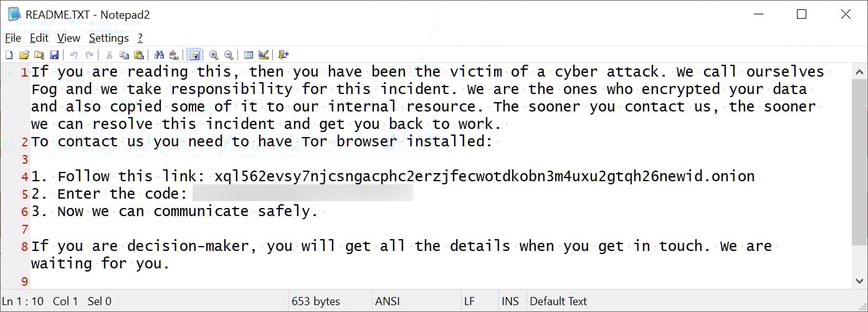Click the exit door toolbar icon
Viewport: 868px width, 312px height.
[284, 55]
